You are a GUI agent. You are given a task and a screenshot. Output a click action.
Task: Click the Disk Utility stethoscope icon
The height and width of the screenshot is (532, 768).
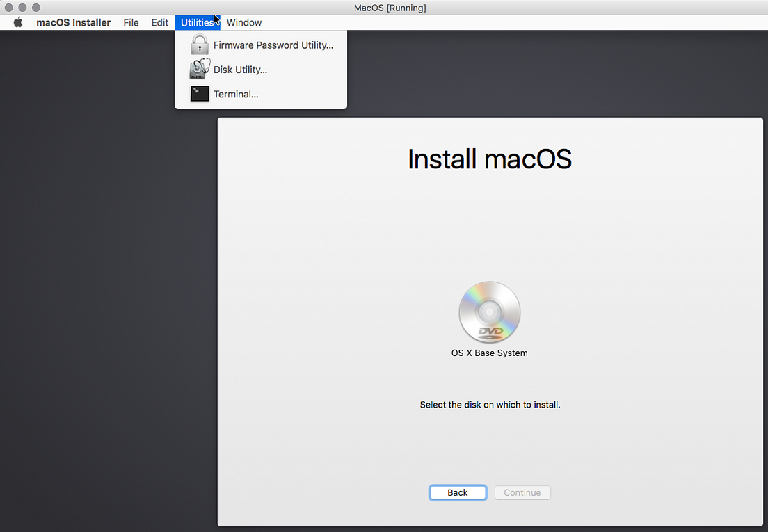[200, 69]
